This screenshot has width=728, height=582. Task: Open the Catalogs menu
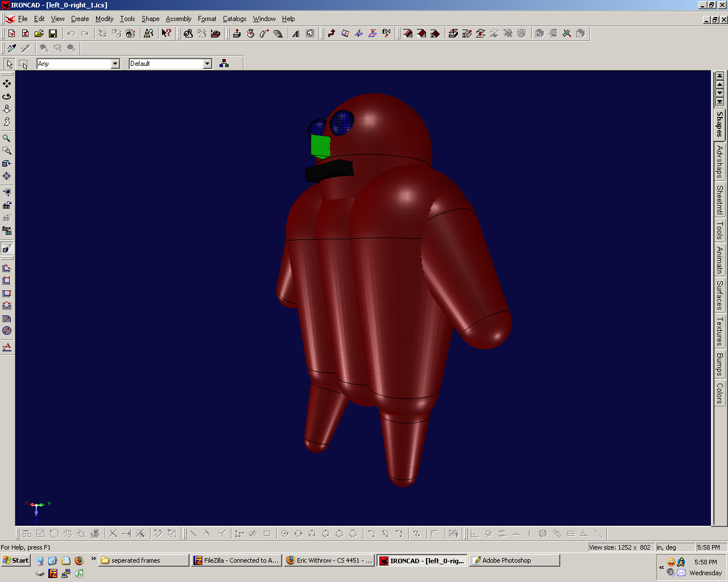pos(234,19)
